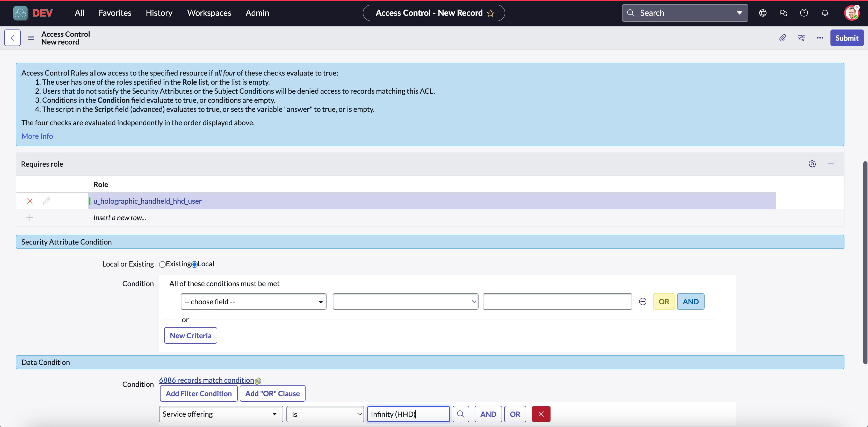
Task: Open the globe scope selector icon
Action: tap(763, 13)
